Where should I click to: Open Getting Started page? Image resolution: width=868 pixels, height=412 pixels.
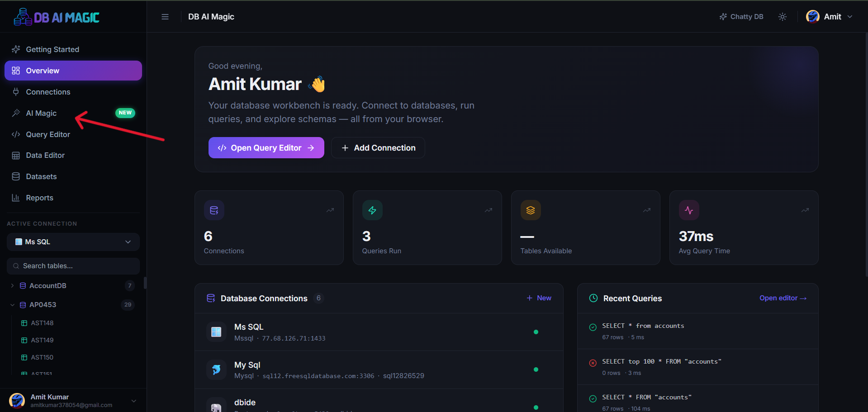pos(73,49)
